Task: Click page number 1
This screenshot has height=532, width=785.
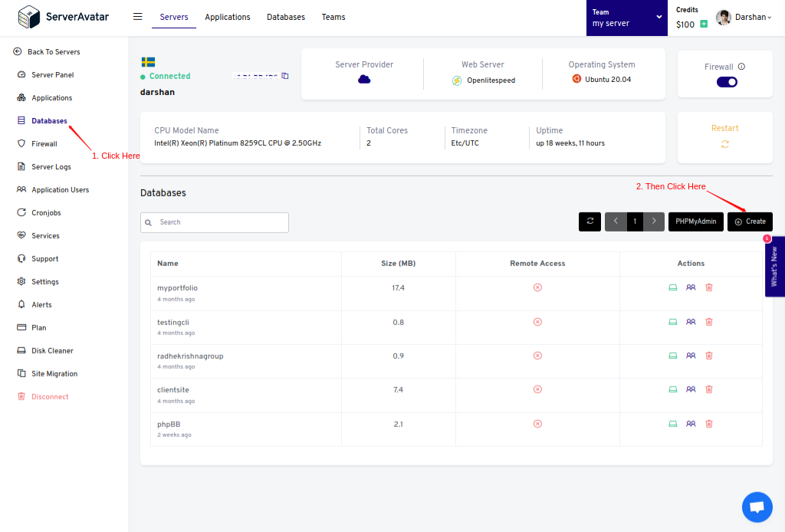Action: point(635,222)
